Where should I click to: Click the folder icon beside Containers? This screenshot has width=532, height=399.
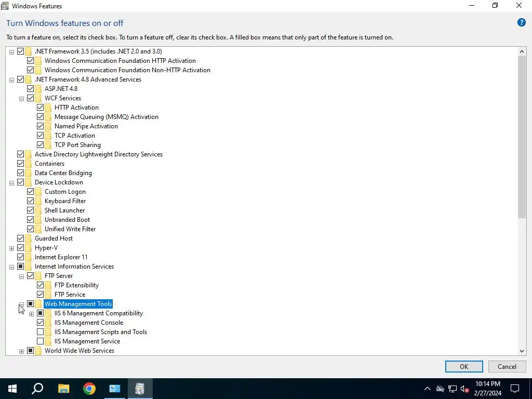[x=29, y=164]
